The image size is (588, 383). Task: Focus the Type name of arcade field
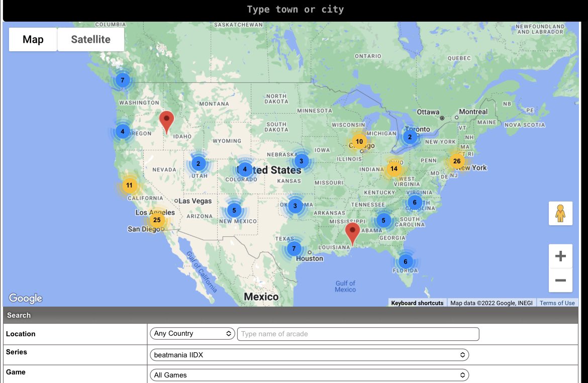[x=358, y=334]
